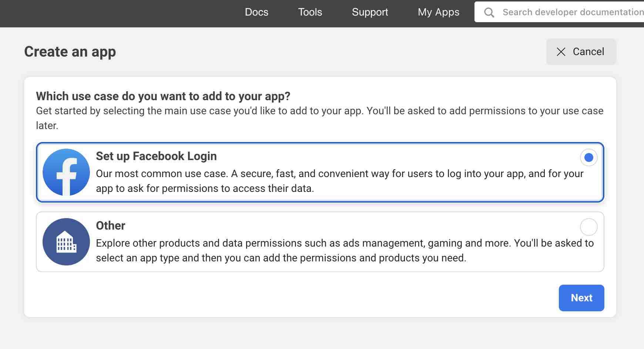Click the Cancel text label
The width and height of the screenshot is (644, 349).
588,52
